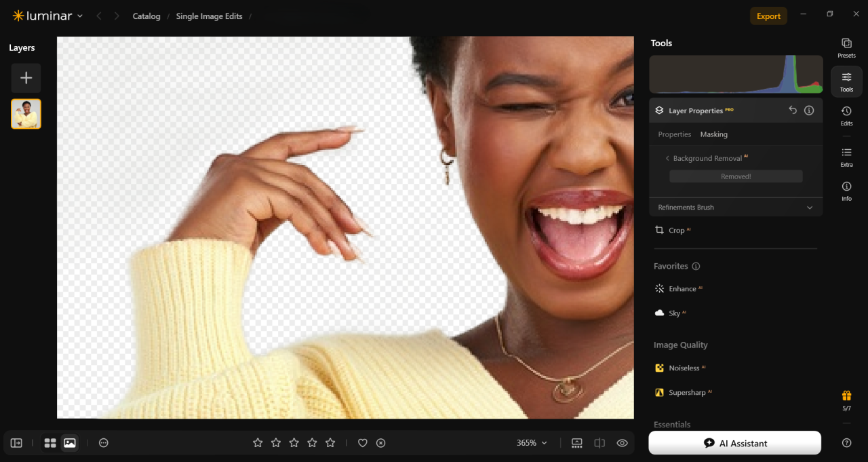Toggle the filmstrip display icon
868x462 pixels.
[x=577, y=443]
